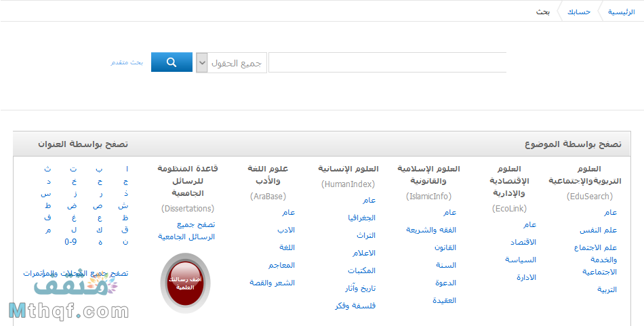Viewport: 644px width, 326px height.
Task: Browse the الادب subject
Action: [x=286, y=230]
